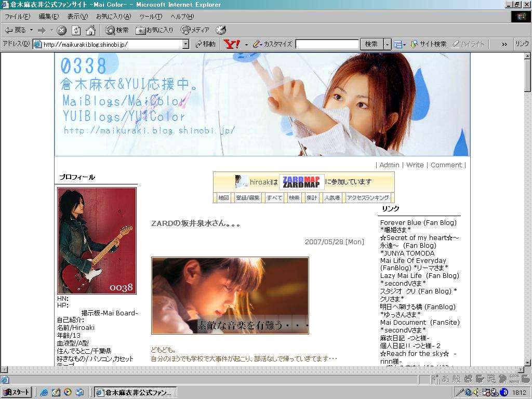532x399 pixels.
Task: Refresh the page with the Refresh icon
Action: (76, 31)
